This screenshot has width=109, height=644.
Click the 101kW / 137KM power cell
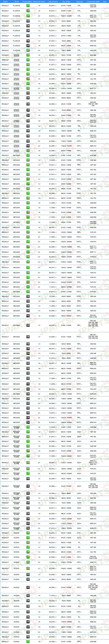pos(66,562)
